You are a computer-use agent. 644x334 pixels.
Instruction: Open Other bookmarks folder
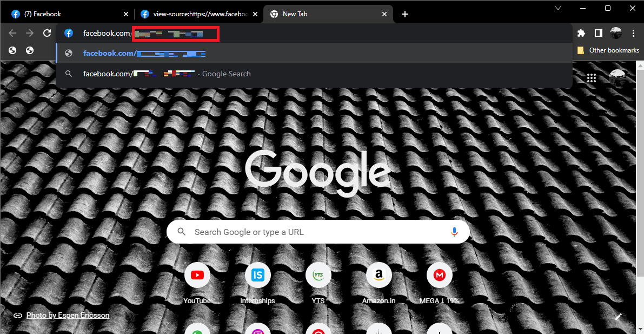[x=608, y=50]
